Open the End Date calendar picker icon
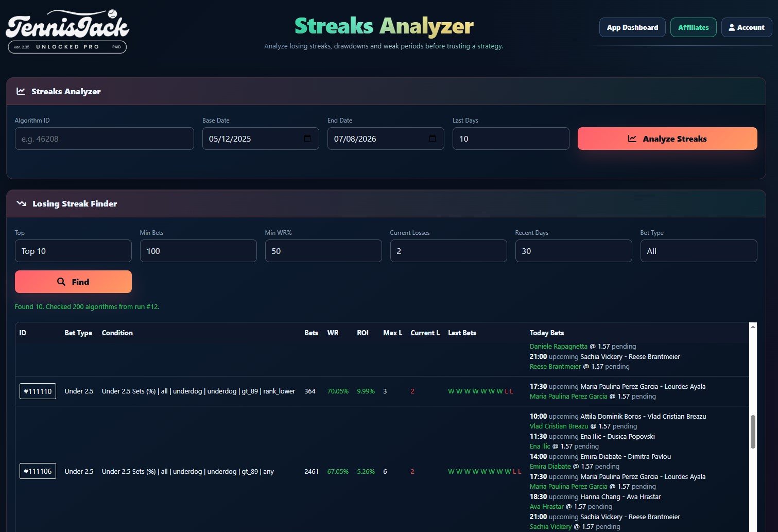The width and height of the screenshot is (778, 532). tap(433, 139)
